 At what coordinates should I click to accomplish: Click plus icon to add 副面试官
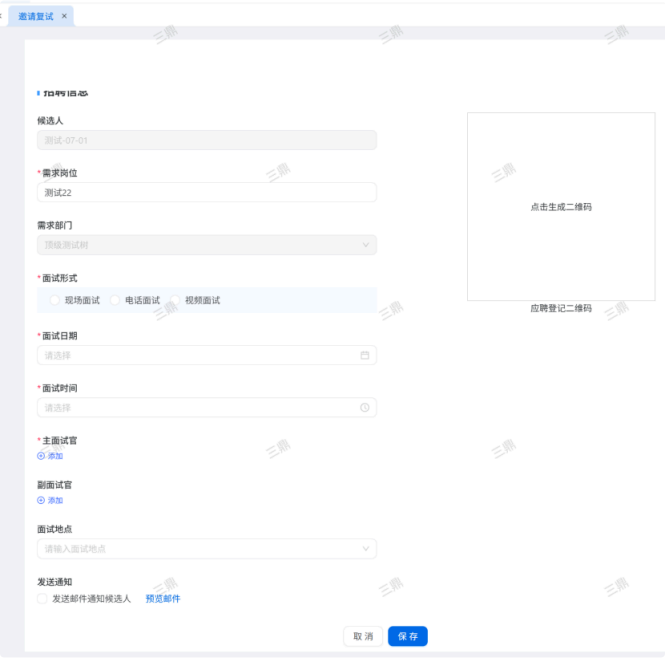tap(41, 500)
